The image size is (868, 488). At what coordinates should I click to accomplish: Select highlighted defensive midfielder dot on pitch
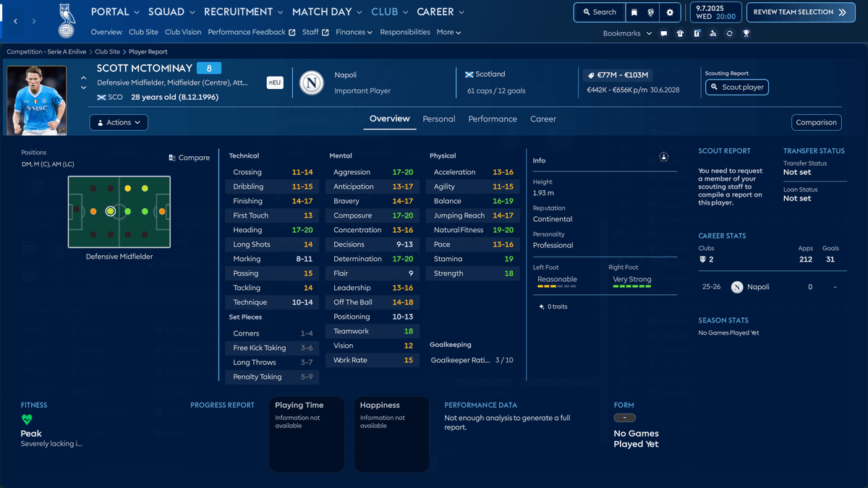pos(111,212)
